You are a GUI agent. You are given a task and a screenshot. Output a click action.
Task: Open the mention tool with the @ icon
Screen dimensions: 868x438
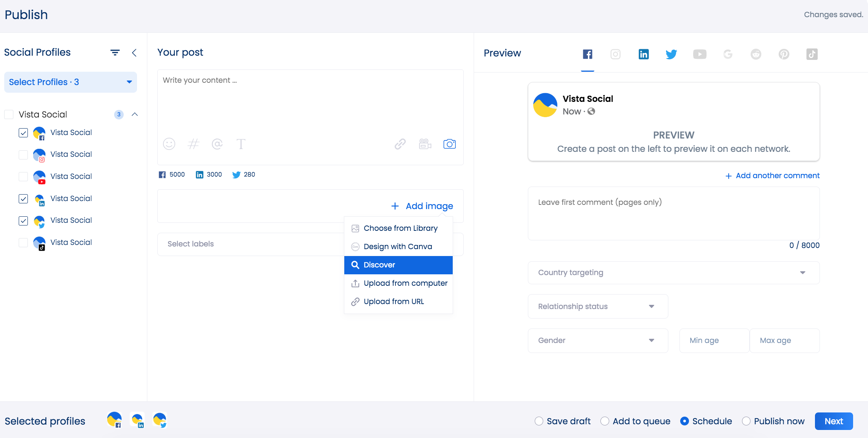[217, 144]
